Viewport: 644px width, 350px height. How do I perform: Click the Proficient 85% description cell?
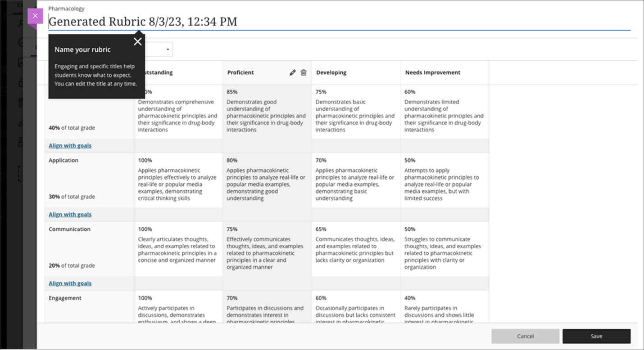click(x=267, y=112)
